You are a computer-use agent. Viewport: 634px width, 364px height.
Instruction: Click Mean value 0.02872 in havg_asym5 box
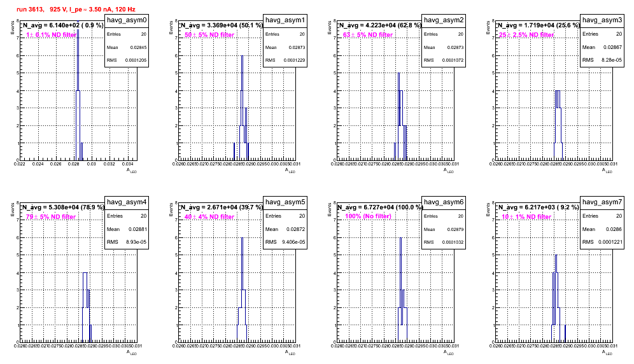296,229
